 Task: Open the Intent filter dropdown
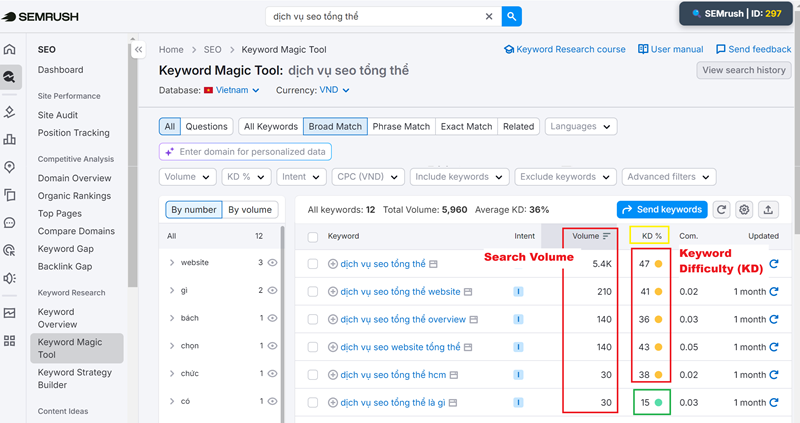point(301,177)
